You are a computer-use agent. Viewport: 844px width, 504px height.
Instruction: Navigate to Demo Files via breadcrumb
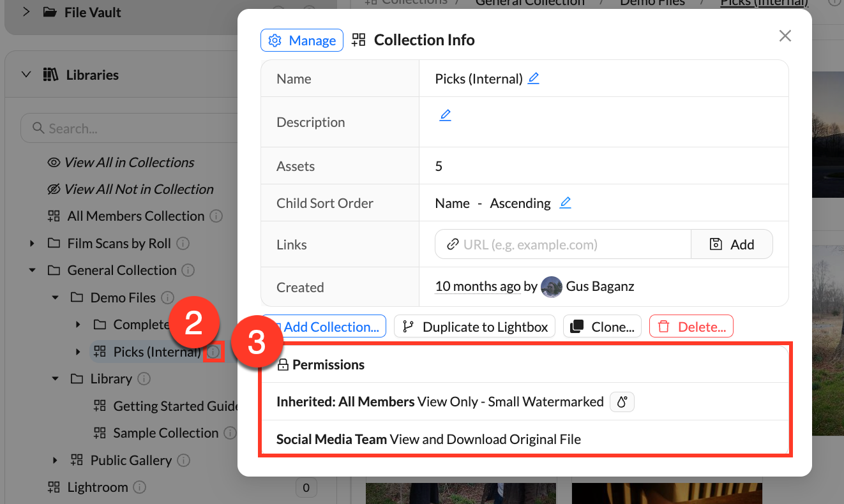pos(652,3)
